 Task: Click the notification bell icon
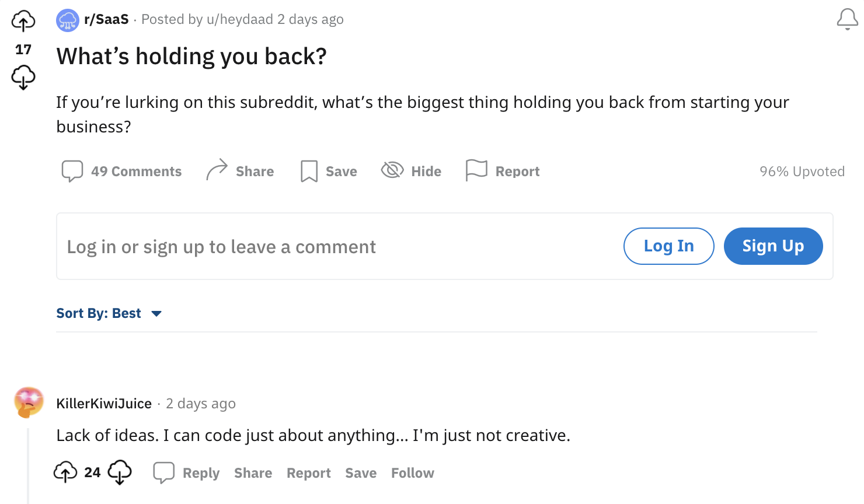847,19
